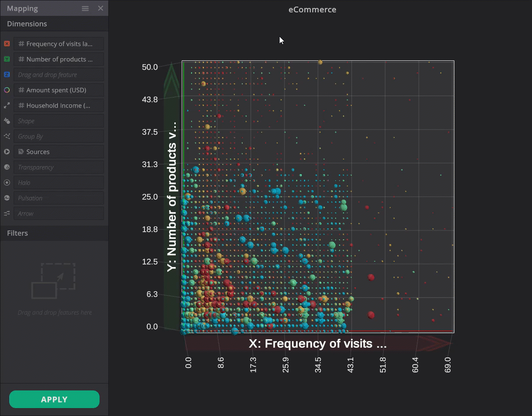Click the Apply button
532x416 pixels.
(x=54, y=399)
